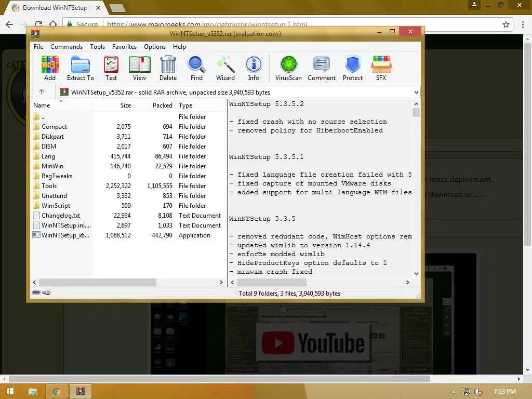Open the Windows Start button

(10, 391)
